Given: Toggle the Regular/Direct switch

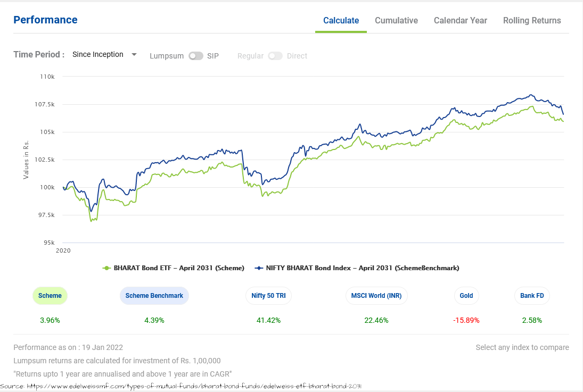Looking at the screenshot, I should 275,56.
